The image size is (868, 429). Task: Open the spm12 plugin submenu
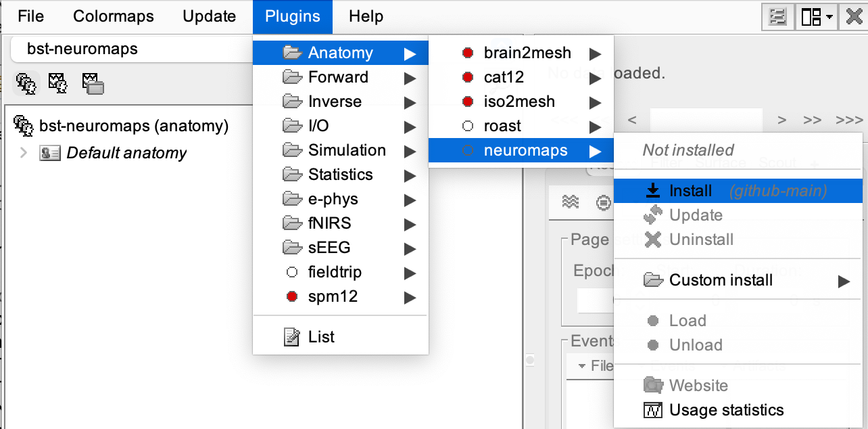[x=333, y=296]
